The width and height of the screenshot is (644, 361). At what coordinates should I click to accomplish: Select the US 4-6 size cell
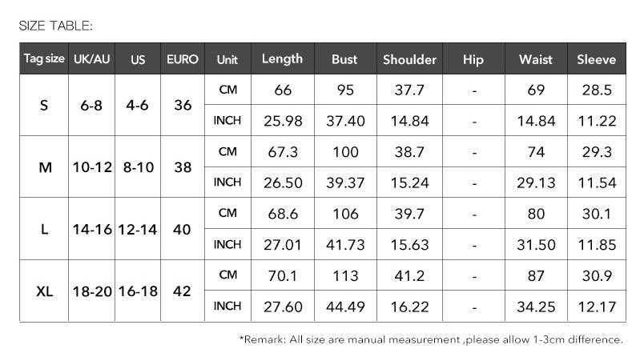point(138,105)
